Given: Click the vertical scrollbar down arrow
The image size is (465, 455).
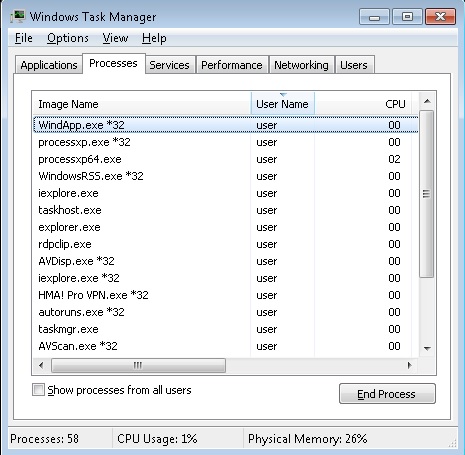Looking at the screenshot, I should tap(427, 348).
